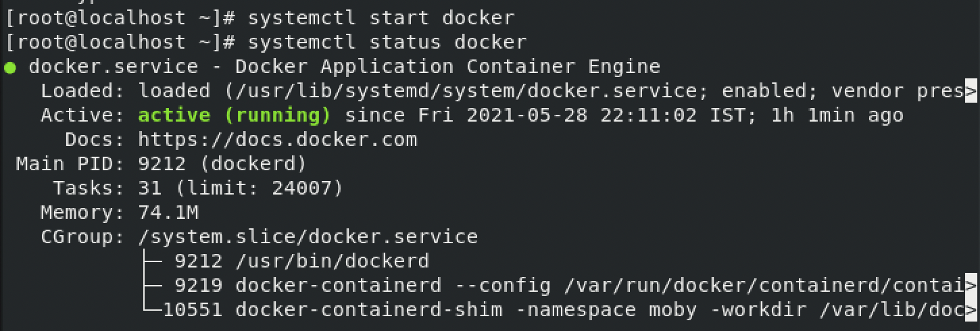
Task: Click truncation arrow on the Loaded line
Action: 971,91
